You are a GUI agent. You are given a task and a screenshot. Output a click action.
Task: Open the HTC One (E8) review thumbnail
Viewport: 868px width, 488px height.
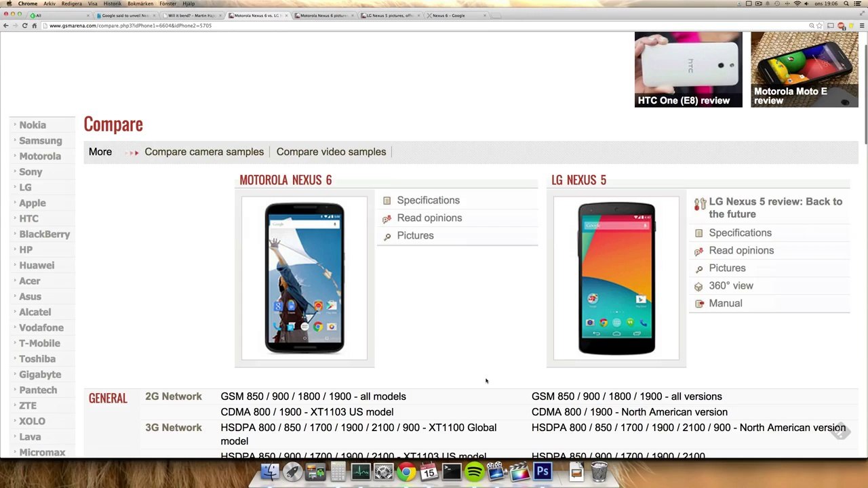[688, 70]
